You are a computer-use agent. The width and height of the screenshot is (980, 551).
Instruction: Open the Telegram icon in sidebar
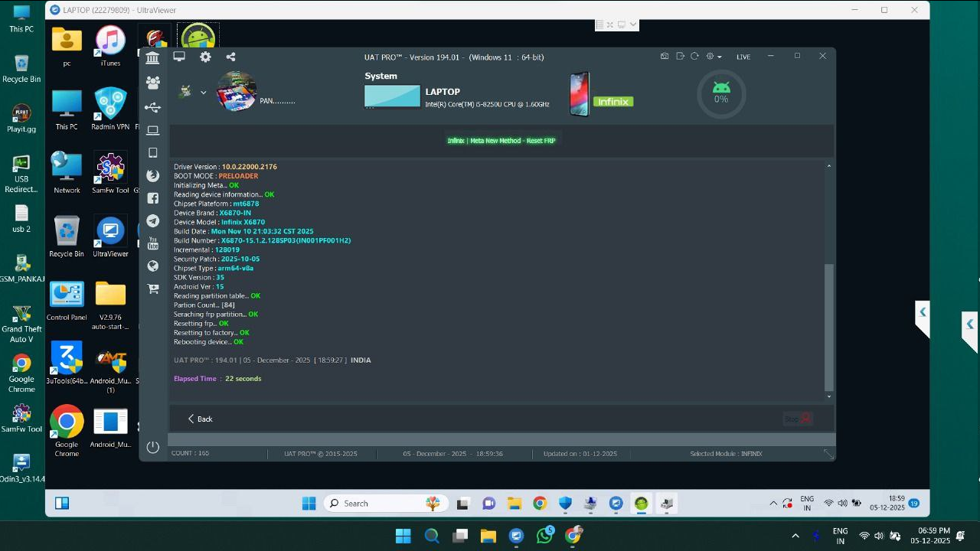tap(152, 221)
